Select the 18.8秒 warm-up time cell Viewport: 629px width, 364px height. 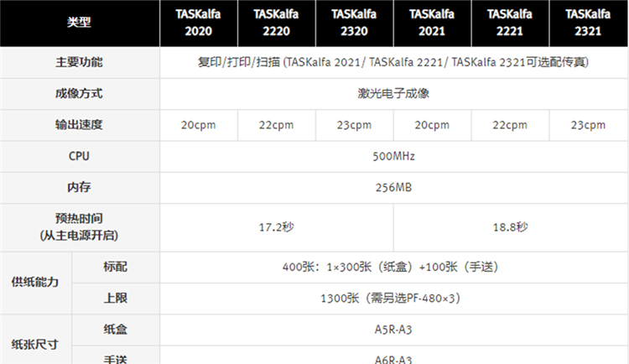(x=509, y=227)
